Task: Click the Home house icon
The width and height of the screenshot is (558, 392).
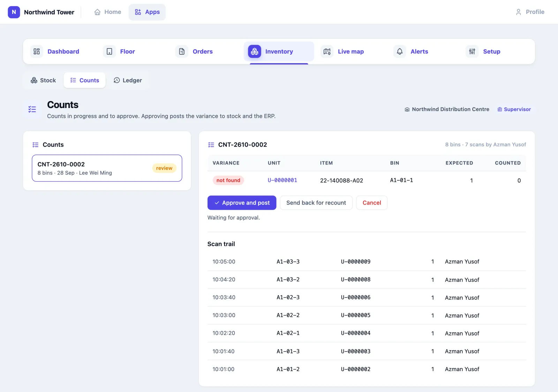Action: [97, 12]
